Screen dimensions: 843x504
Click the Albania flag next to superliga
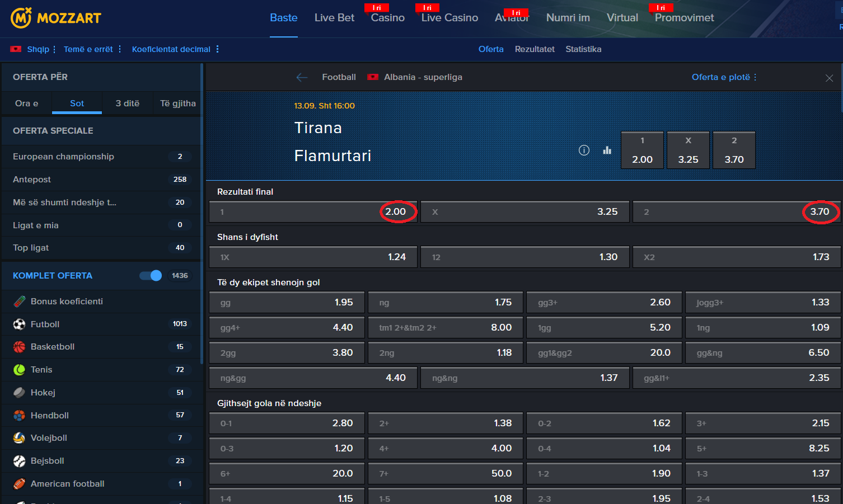point(373,77)
